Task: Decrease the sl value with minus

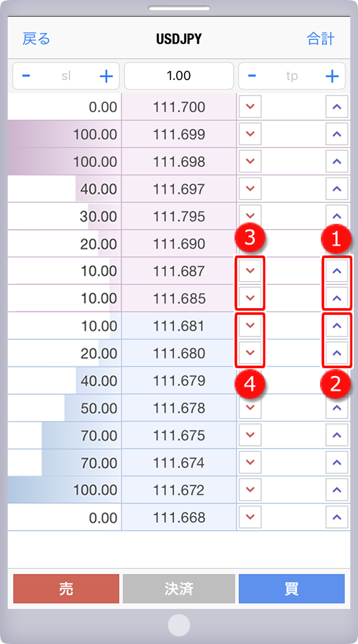Action: click(x=26, y=76)
